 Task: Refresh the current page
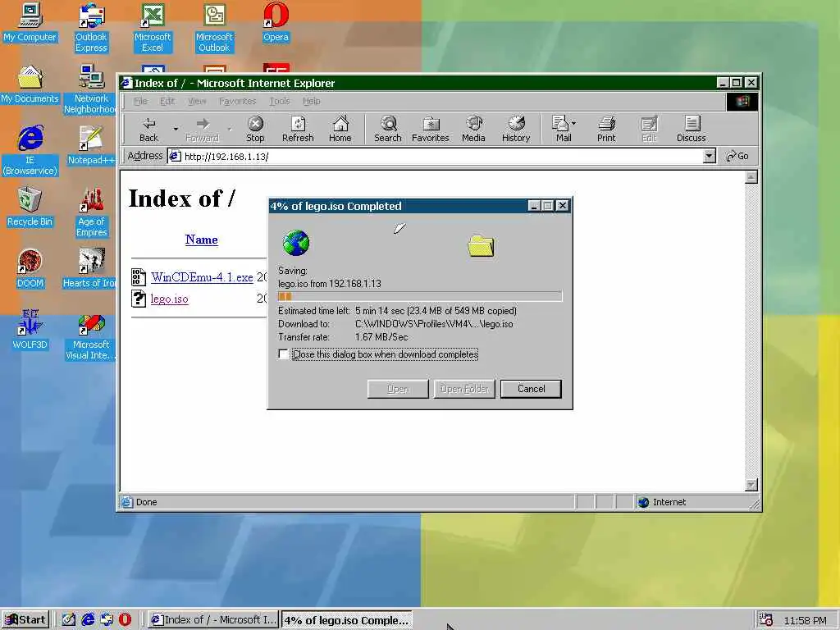298,129
